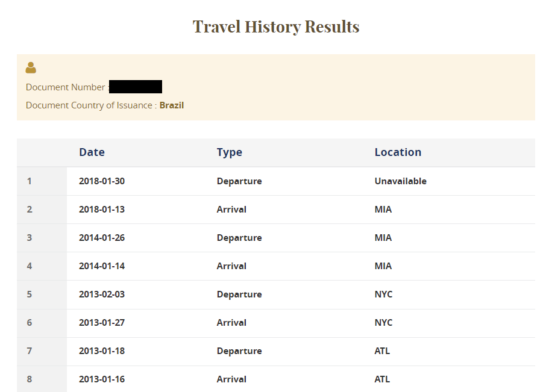Click the Type column header

(229, 152)
